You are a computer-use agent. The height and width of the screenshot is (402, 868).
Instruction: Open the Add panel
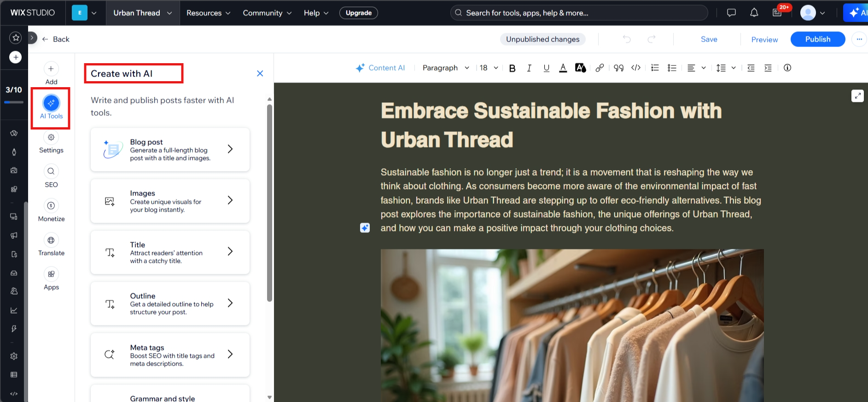click(51, 74)
